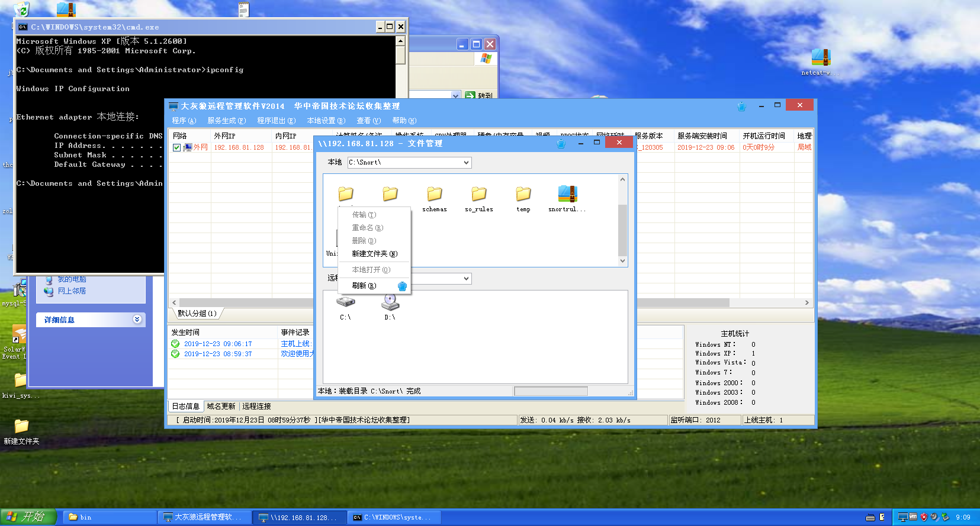Select the kiwi_sys desktop folder icon
The height and width of the screenshot is (526, 980).
click(20, 380)
